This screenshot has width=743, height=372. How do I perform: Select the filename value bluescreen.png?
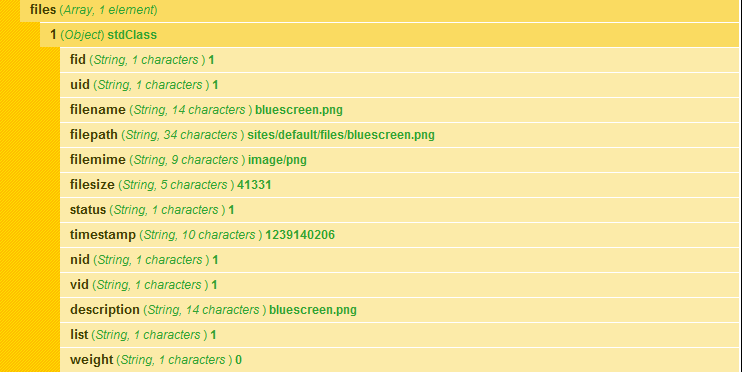(299, 110)
